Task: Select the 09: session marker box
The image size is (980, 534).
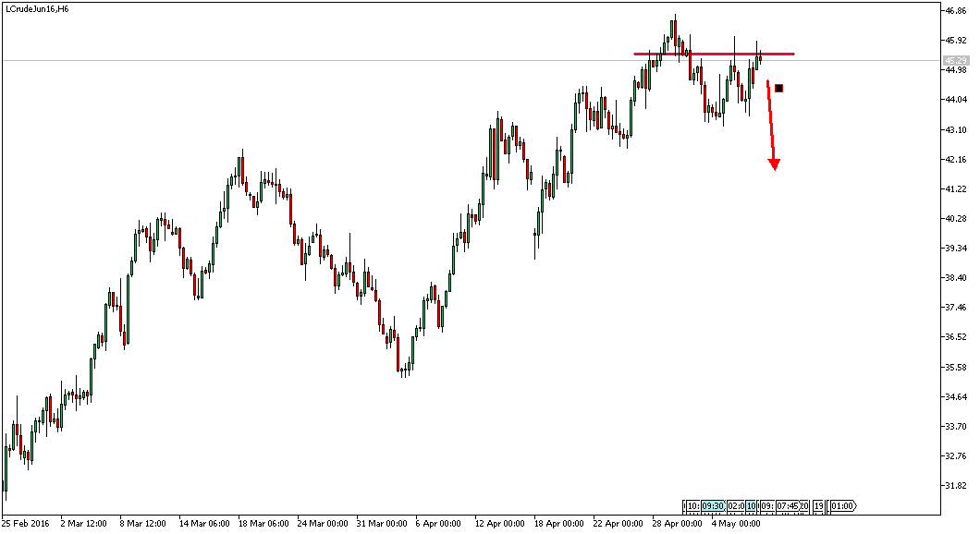Action: (766, 505)
